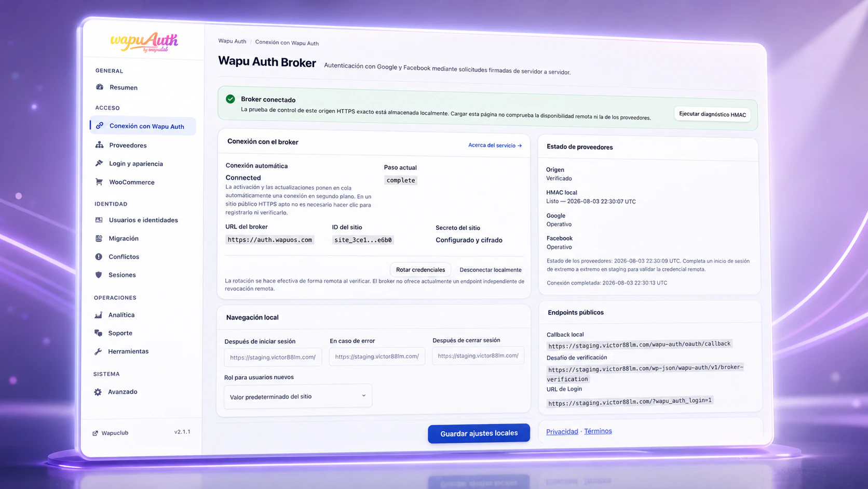Open Usuarios e identidades

tap(143, 220)
